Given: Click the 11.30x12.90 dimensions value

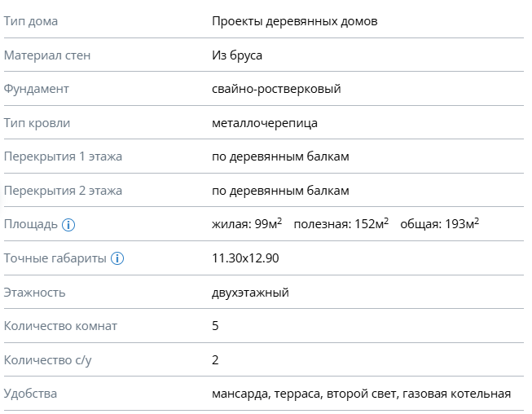Looking at the screenshot, I should click(246, 258).
